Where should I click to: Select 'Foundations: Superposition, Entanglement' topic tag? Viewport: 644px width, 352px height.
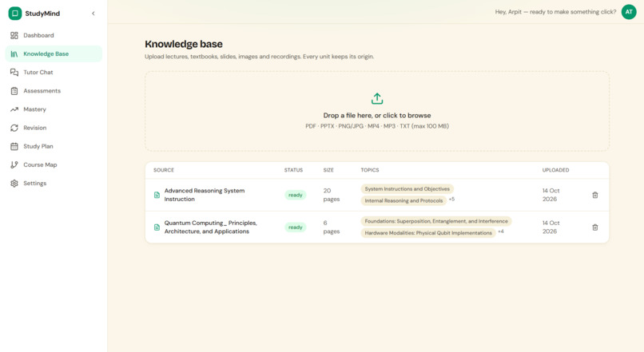coord(436,221)
